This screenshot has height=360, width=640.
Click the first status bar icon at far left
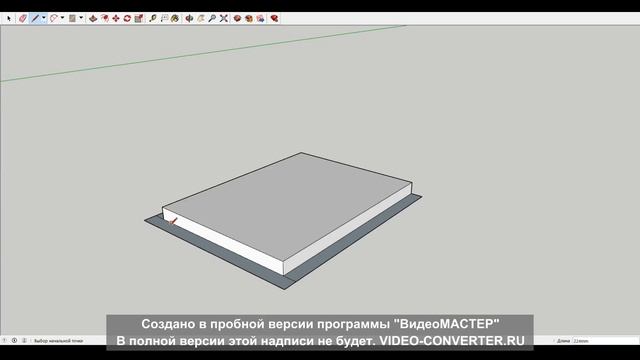pyautogui.click(x=4, y=340)
